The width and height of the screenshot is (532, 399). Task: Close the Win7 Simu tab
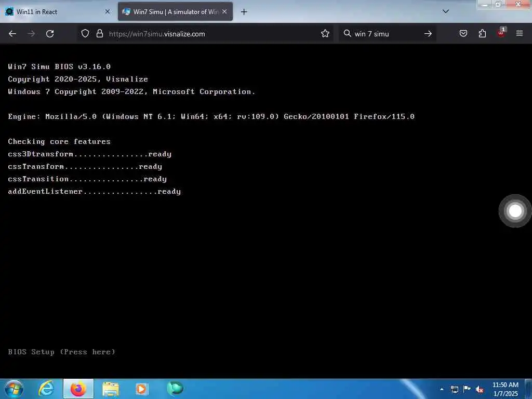(x=224, y=11)
